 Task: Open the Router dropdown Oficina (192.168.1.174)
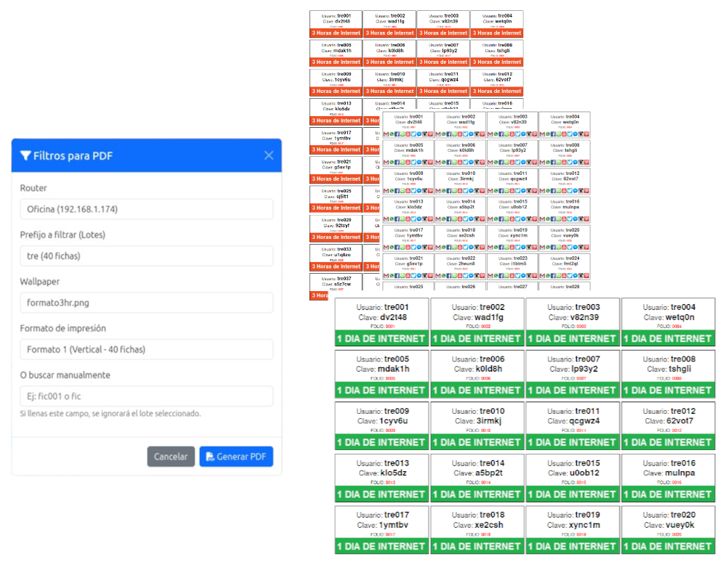pyautogui.click(x=146, y=209)
